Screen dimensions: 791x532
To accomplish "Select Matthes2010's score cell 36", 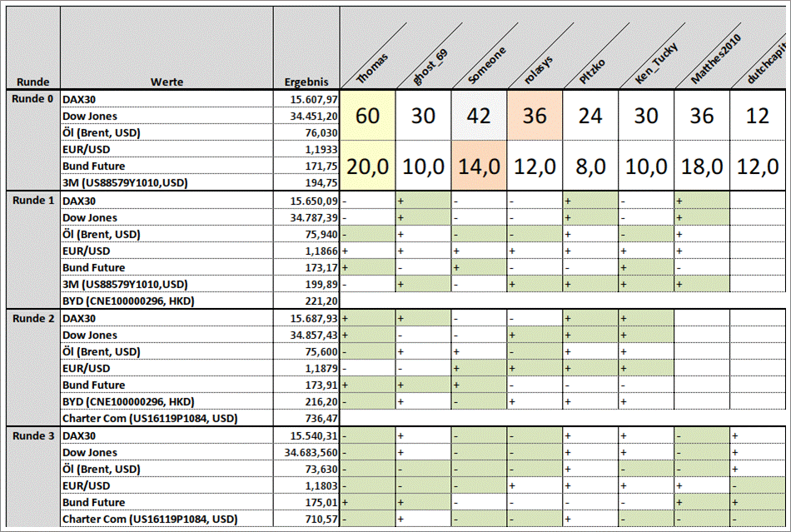I will pyautogui.click(x=702, y=116).
